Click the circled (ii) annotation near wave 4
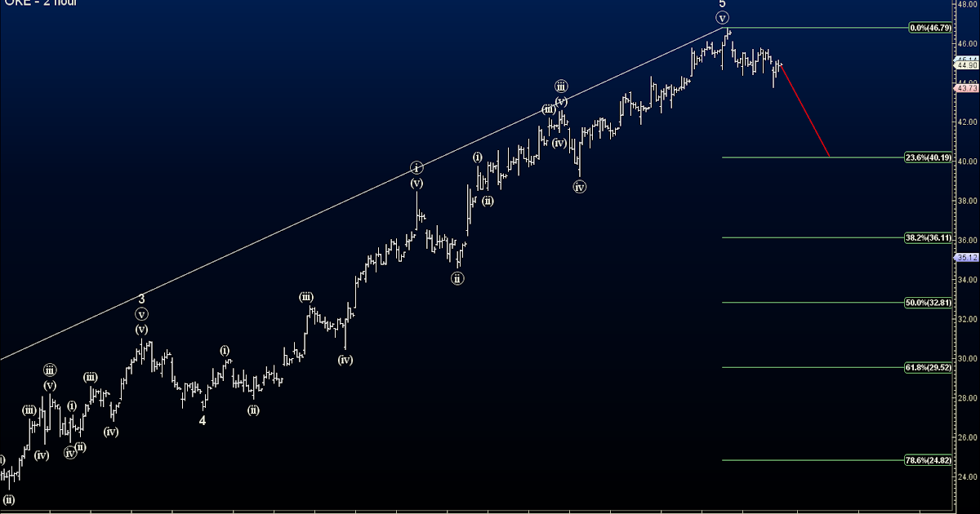 252,410
